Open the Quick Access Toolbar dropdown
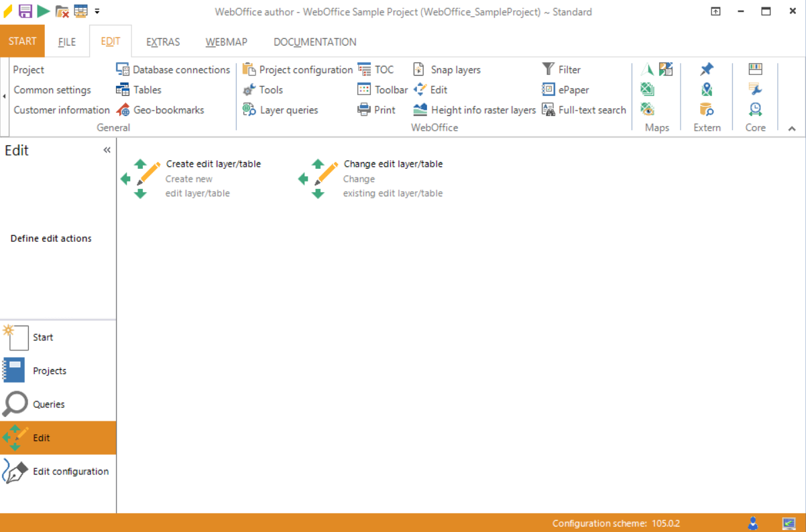This screenshot has width=806, height=532. tap(97, 11)
